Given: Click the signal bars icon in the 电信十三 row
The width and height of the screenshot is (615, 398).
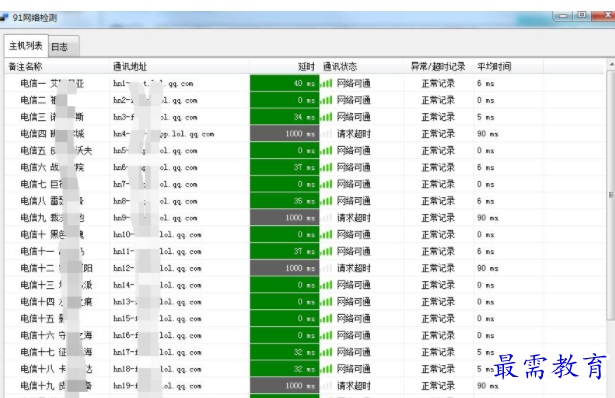Looking at the screenshot, I should click(326, 285).
